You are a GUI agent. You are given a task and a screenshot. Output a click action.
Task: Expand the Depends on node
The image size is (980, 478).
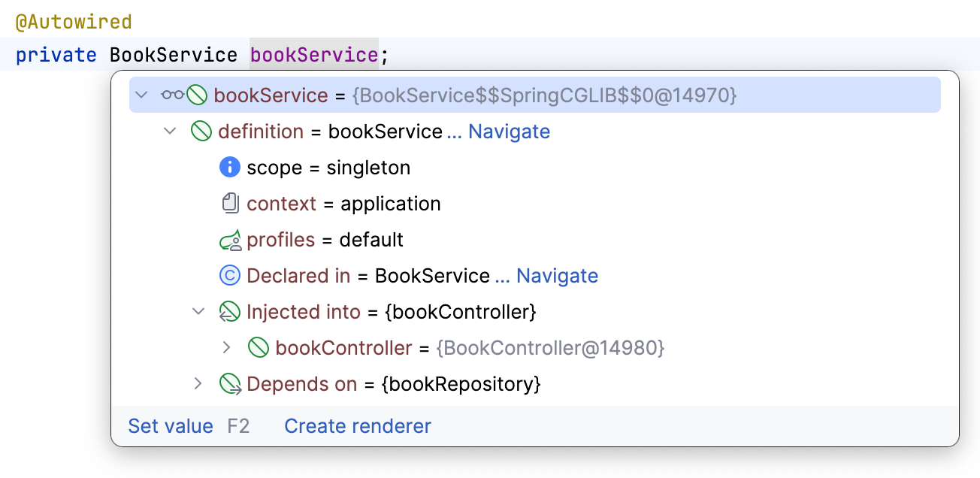click(x=198, y=384)
